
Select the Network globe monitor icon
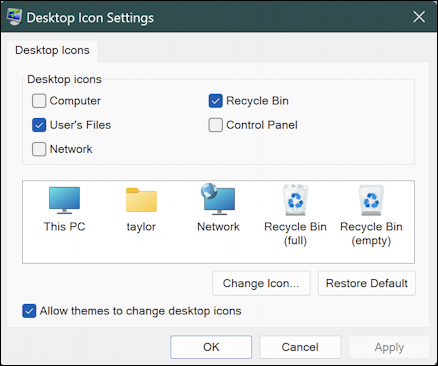[218, 199]
